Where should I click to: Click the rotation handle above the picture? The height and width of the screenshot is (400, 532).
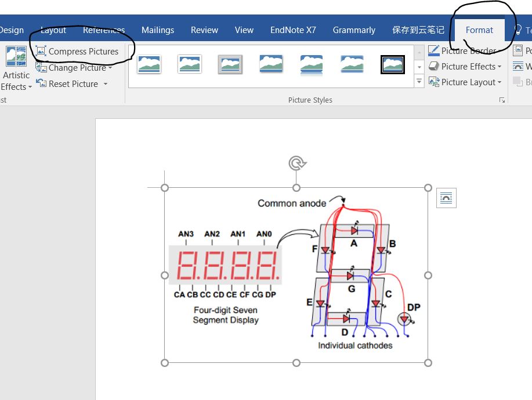pos(296,163)
